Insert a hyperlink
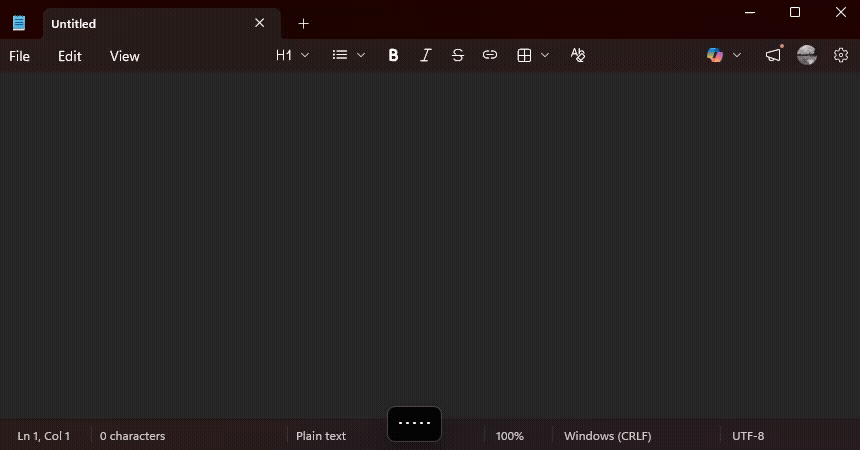This screenshot has width=860, height=450. [x=490, y=55]
